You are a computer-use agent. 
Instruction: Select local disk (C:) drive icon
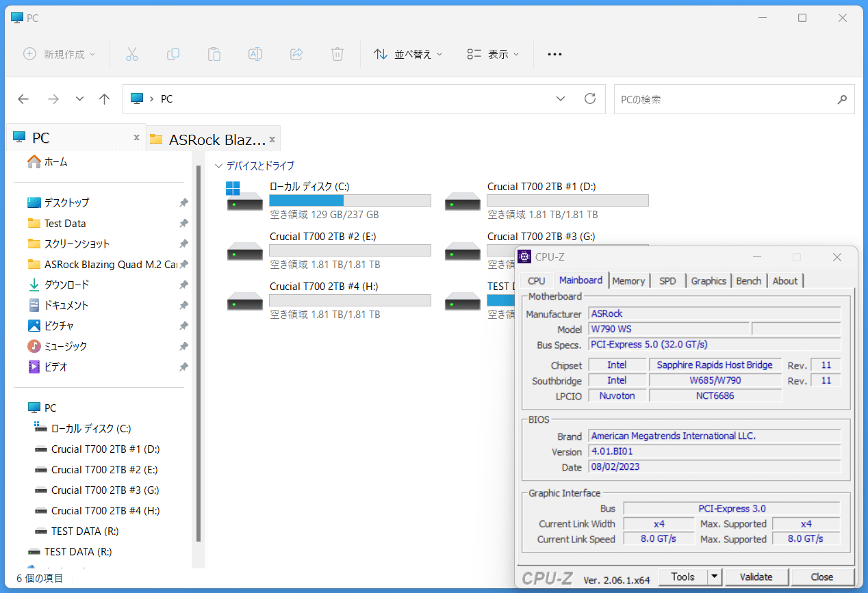(x=244, y=196)
